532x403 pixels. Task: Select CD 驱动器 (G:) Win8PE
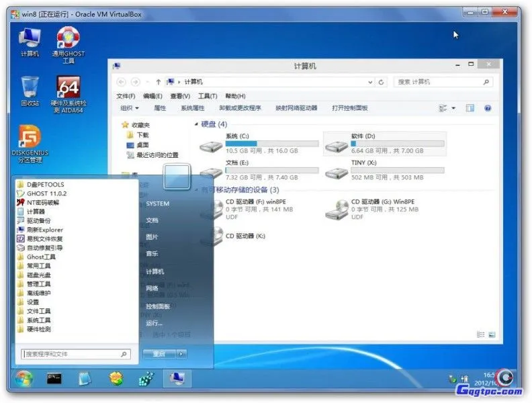tap(372, 209)
